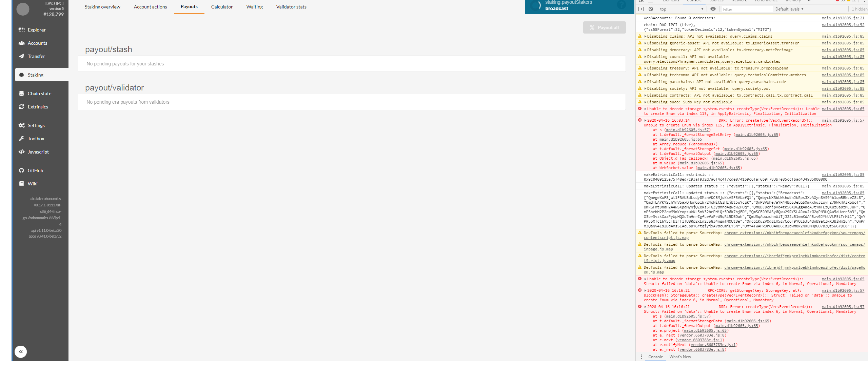Open Settings gears in sidebar
This screenshot has width=868, height=366.
22,125
